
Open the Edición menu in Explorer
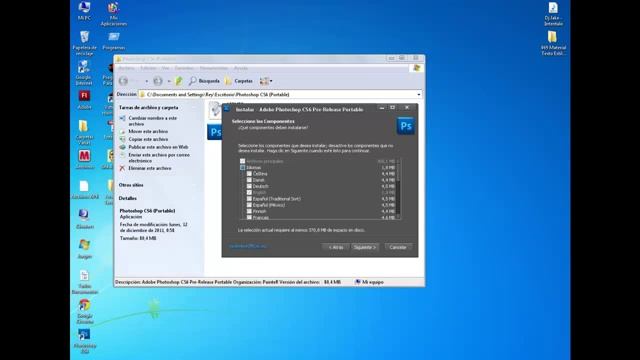(149, 68)
